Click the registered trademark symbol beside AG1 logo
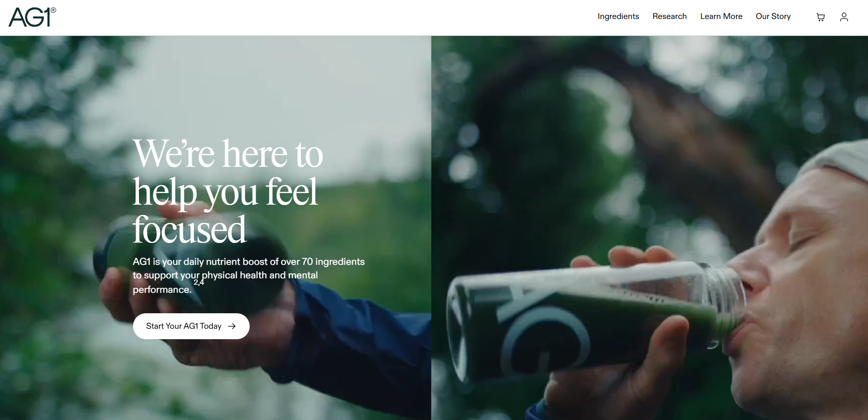Image resolution: width=868 pixels, height=420 pixels. [53, 10]
